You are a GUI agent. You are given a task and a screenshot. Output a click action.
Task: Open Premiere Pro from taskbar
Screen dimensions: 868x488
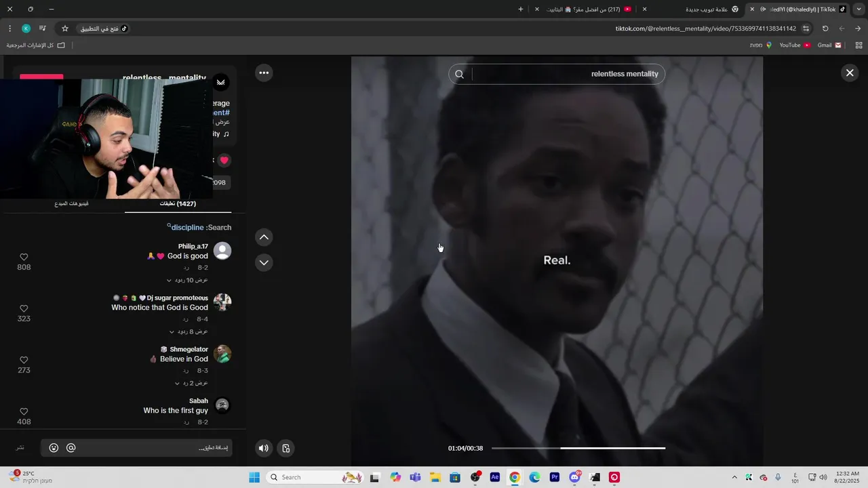coord(555,477)
